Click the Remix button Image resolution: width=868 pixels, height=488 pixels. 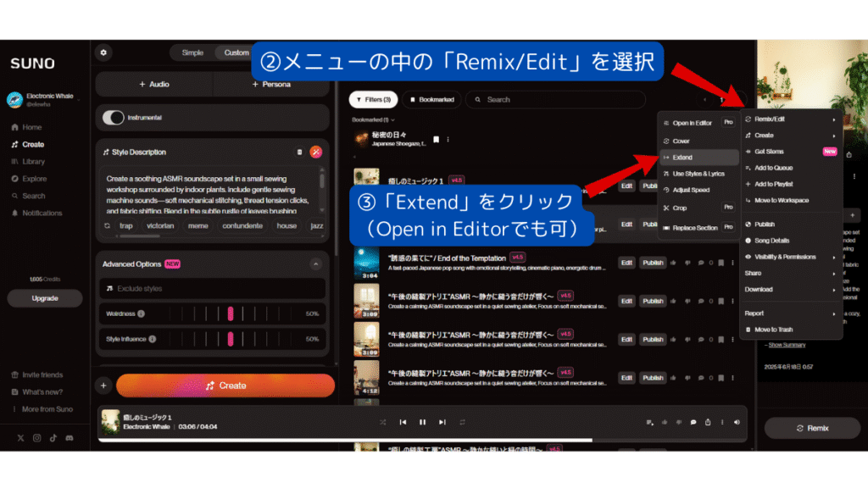point(812,428)
